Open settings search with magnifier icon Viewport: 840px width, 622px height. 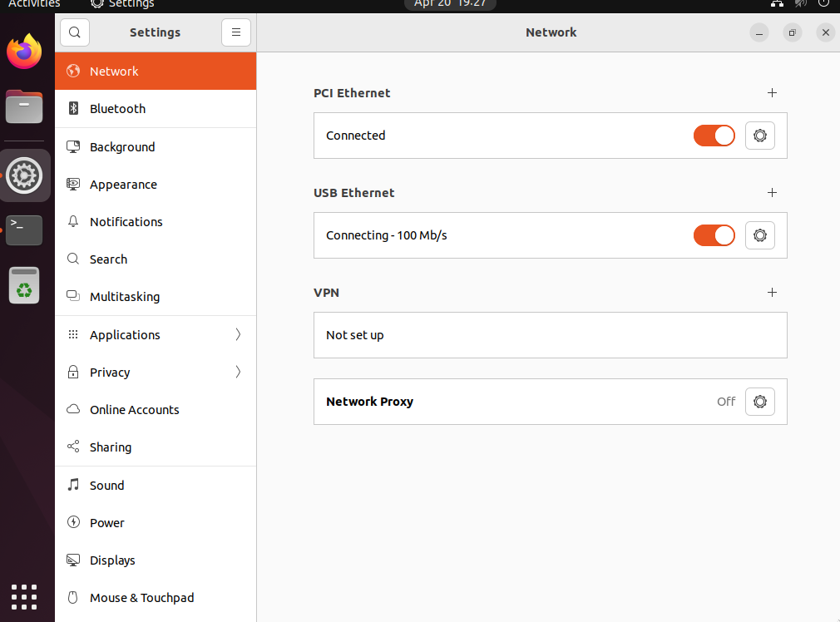coord(75,32)
